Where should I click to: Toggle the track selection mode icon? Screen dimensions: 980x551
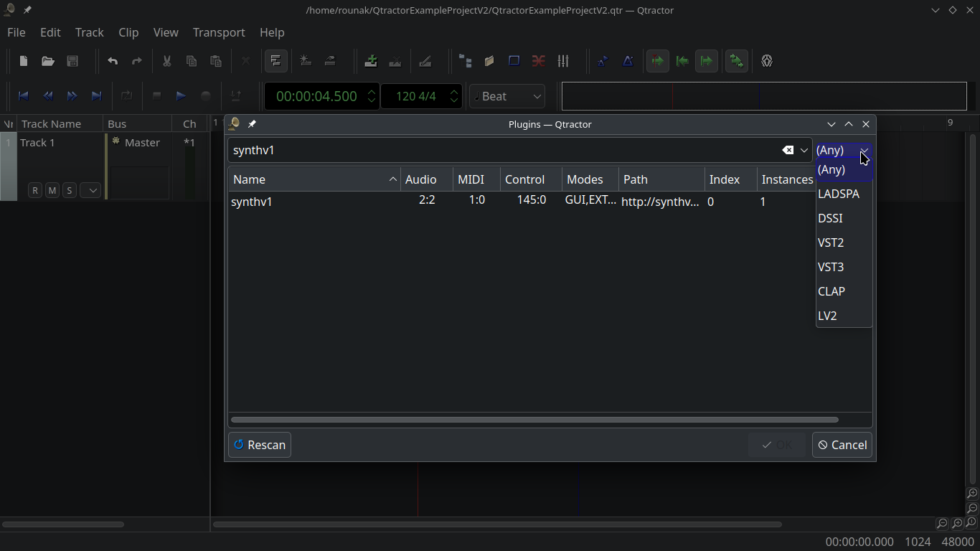[x=276, y=61]
